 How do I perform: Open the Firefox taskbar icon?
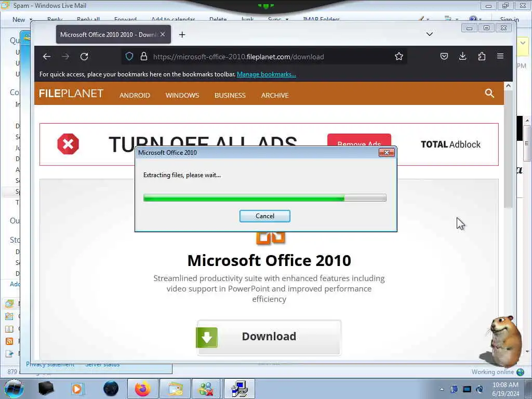click(142, 389)
